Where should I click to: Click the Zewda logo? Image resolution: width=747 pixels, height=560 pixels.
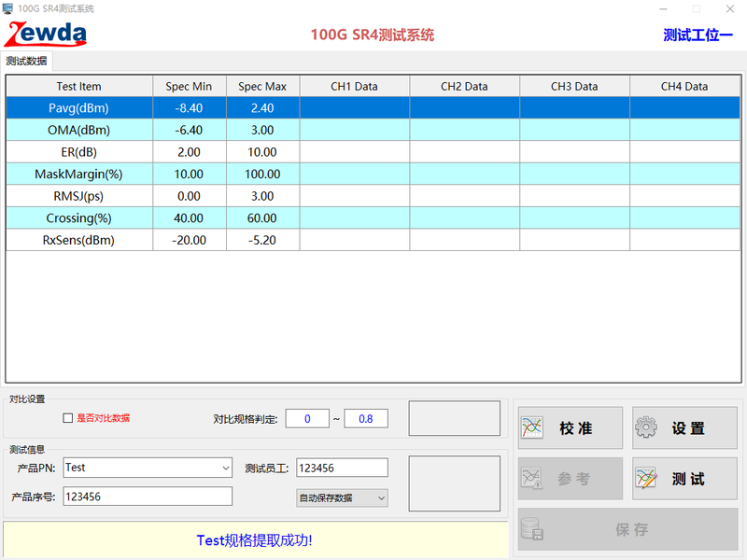coord(45,35)
